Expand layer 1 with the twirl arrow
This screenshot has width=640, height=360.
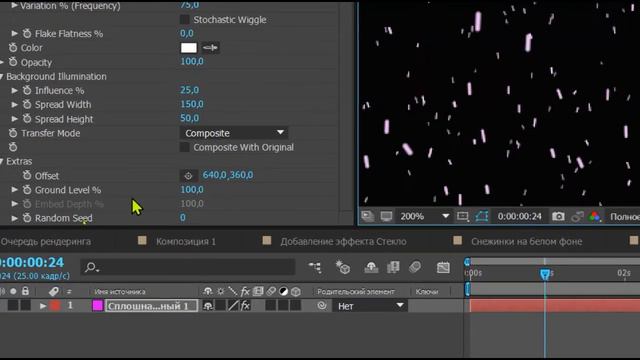[x=42, y=306]
